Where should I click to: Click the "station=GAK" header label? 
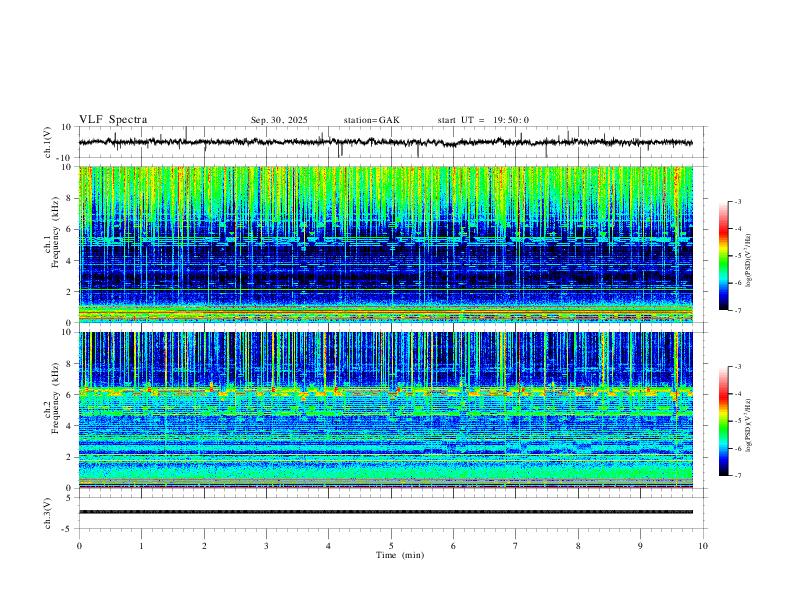tap(371, 120)
